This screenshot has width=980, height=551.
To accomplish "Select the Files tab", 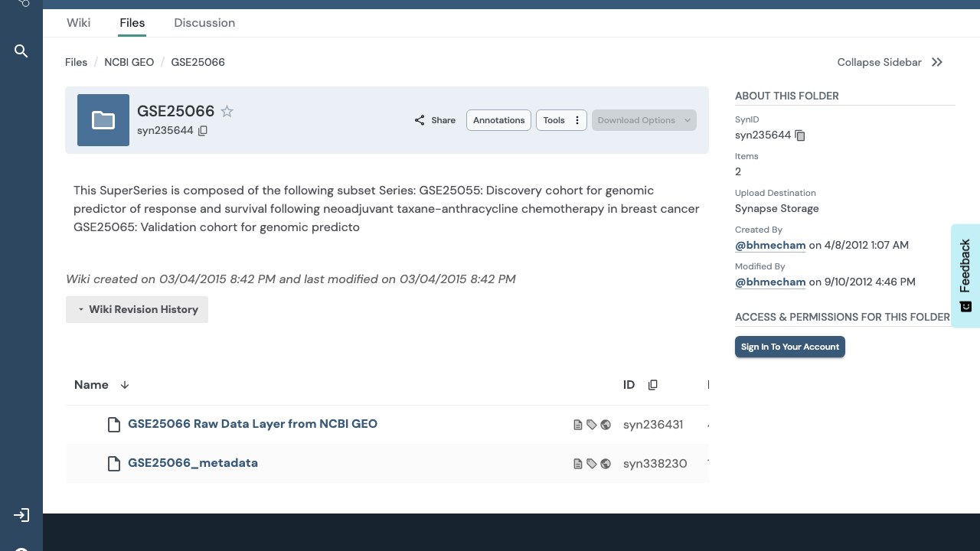I will click(x=132, y=22).
